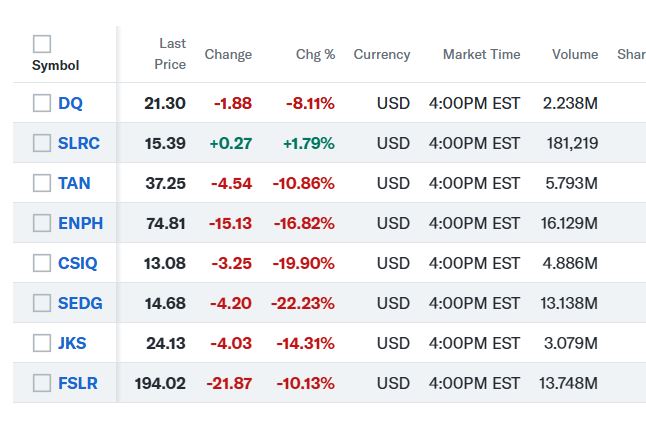Sort by the Market Time header

tap(481, 54)
